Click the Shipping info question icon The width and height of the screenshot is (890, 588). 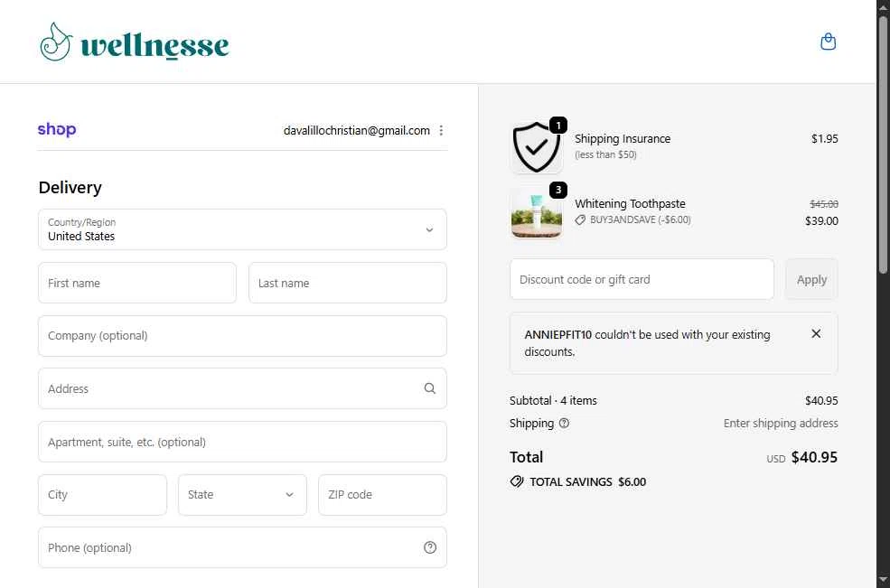pos(564,423)
